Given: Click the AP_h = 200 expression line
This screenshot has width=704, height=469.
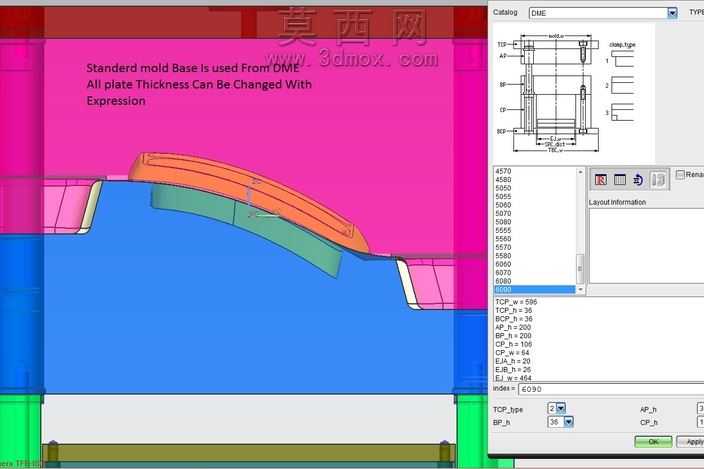Looking at the screenshot, I should 513,328.
